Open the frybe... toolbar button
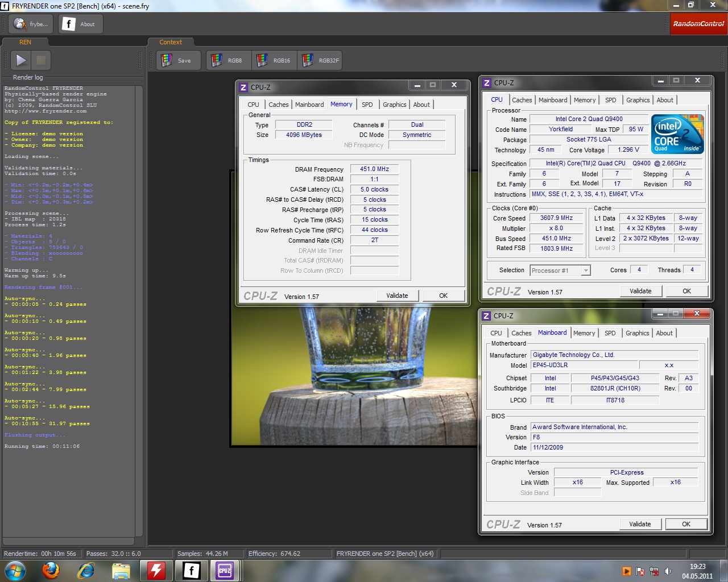The image size is (728, 582). [31, 24]
